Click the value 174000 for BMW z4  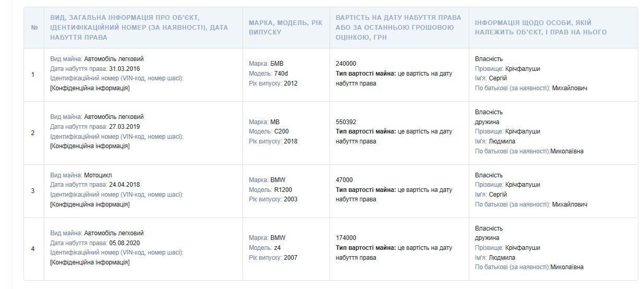tap(346, 238)
